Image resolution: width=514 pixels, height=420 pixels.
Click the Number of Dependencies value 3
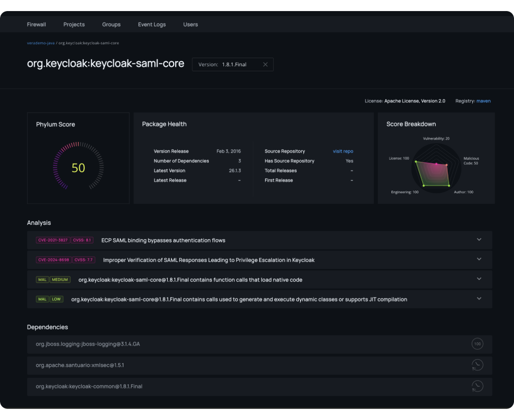239,161
